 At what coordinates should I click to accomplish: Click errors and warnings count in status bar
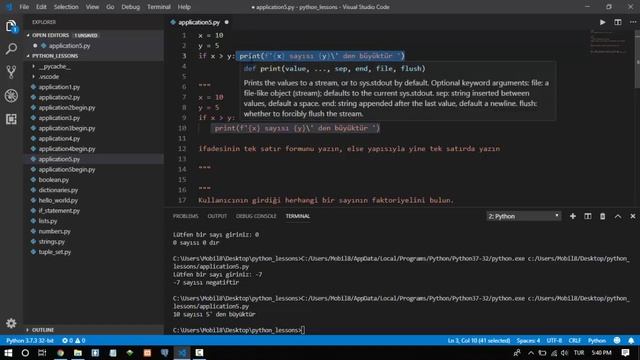click(73, 340)
